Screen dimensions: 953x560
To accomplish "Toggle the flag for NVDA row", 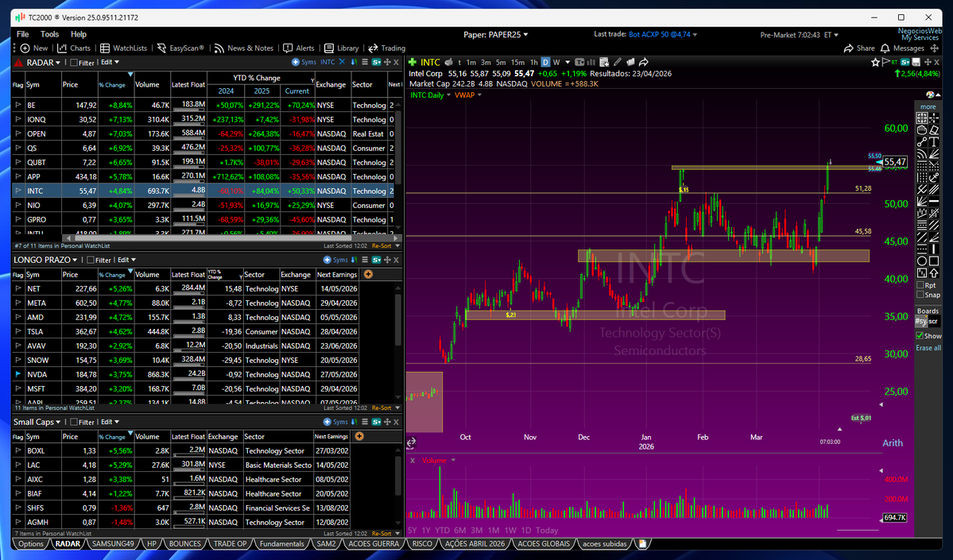I will [18, 374].
